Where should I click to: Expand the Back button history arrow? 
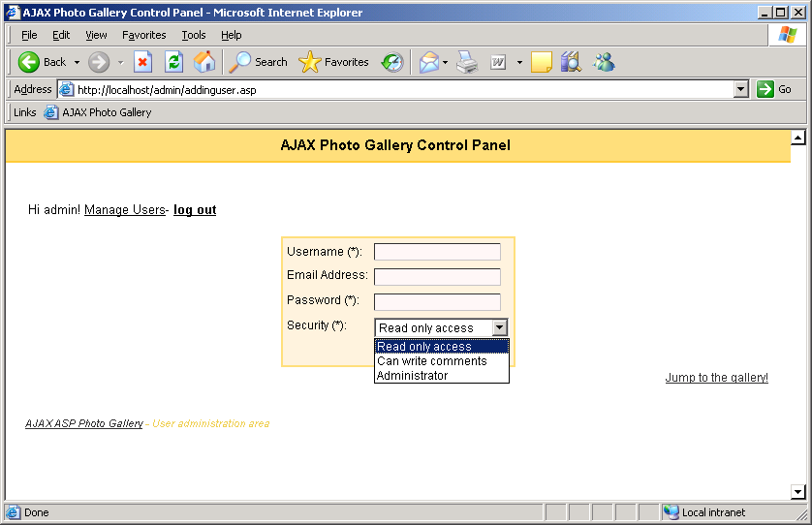pyautogui.click(x=78, y=62)
